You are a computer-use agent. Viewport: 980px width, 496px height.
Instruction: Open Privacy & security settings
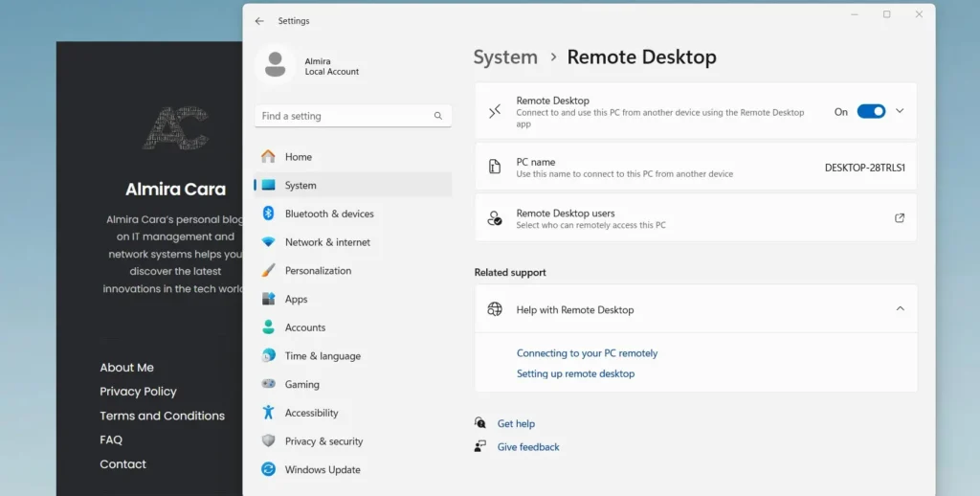(352, 441)
